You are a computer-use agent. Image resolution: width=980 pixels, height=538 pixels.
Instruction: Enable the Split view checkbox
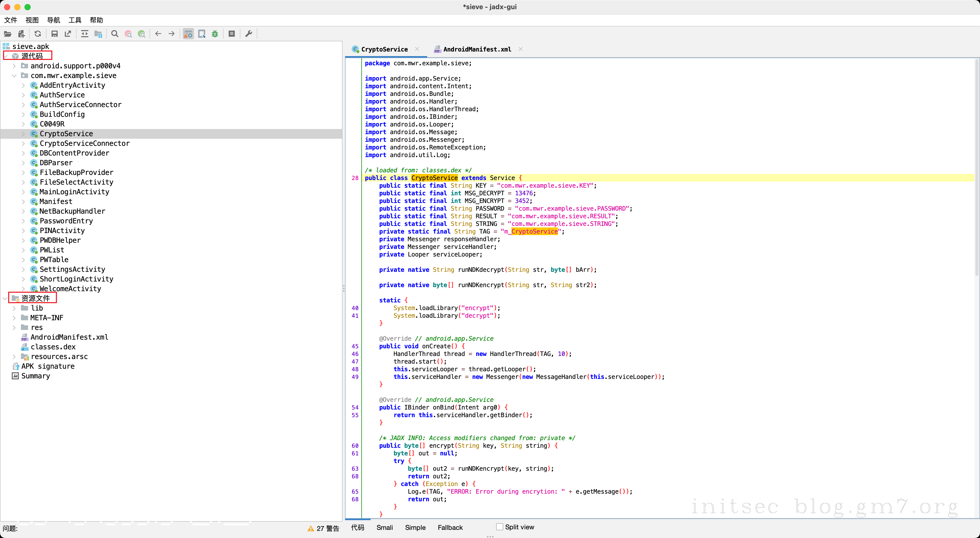point(499,527)
